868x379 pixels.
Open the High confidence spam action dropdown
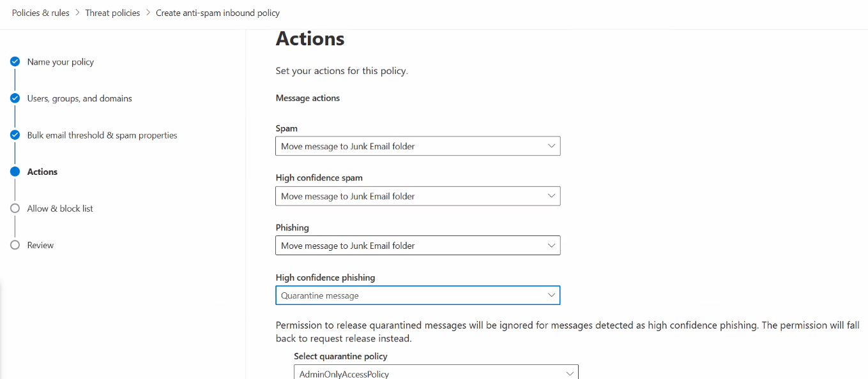418,196
